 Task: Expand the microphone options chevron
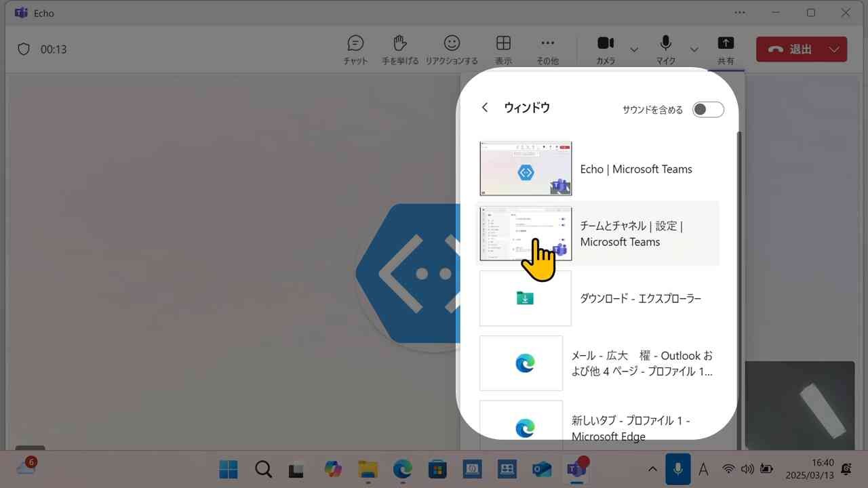(694, 49)
